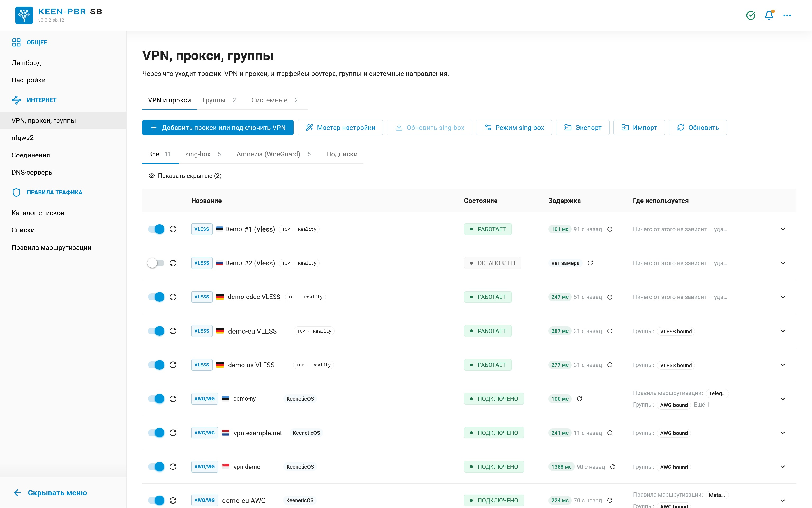Click sync icon in demo-ny row

[173, 398]
